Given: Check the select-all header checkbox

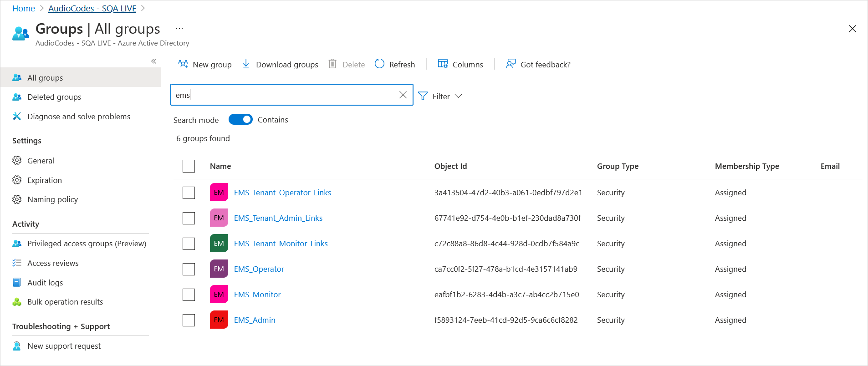Looking at the screenshot, I should [189, 166].
